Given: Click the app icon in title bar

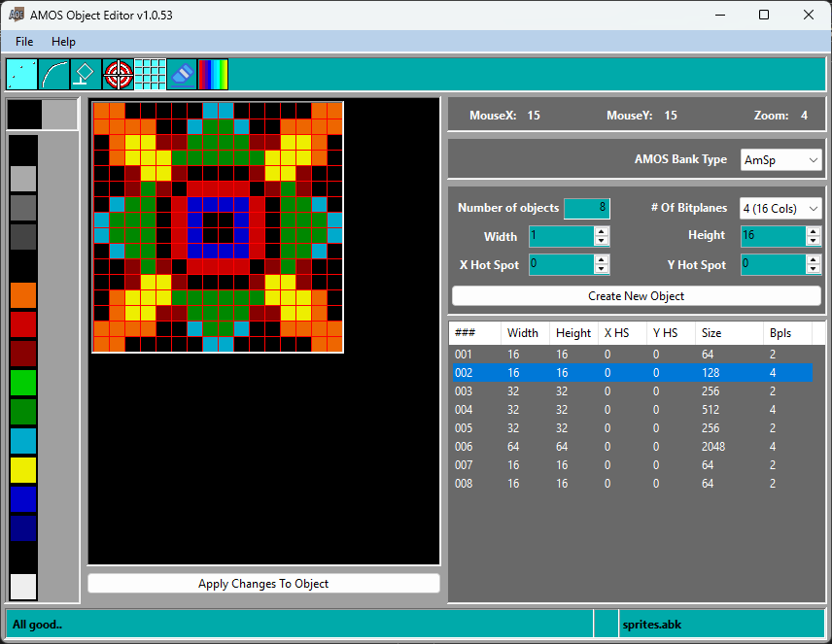Looking at the screenshot, I should click(x=17, y=15).
